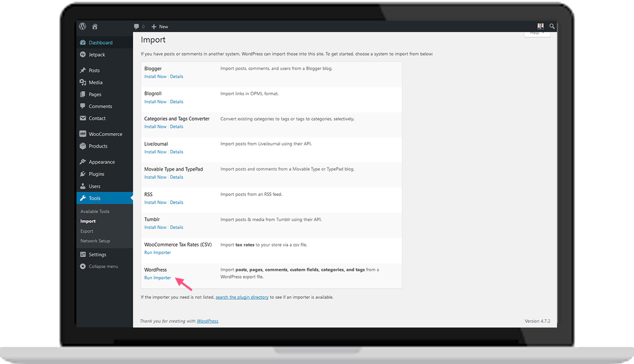
Task: Install Categories and Tags Converter
Action: (x=155, y=127)
